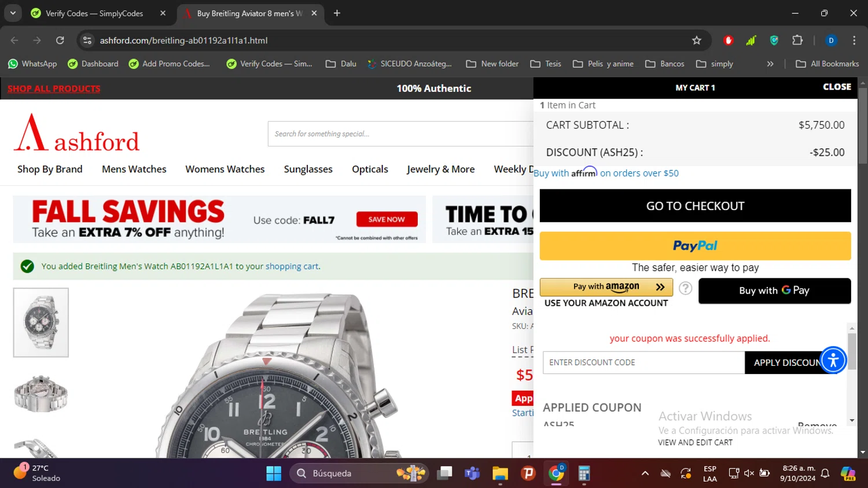Viewport: 868px width, 488px height.
Task: Reload the Ashford page
Action: [60, 41]
